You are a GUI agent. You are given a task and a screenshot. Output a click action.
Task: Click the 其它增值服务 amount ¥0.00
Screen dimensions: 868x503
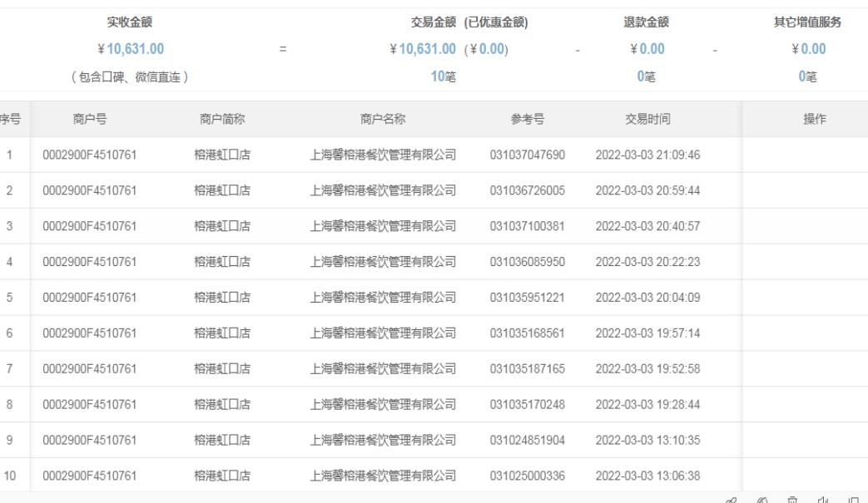pos(807,49)
